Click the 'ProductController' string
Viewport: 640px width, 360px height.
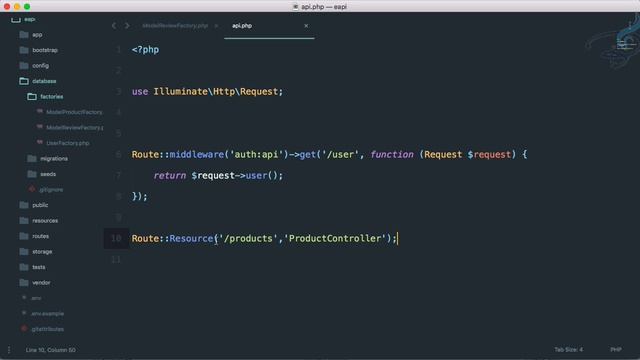(x=335, y=238)
